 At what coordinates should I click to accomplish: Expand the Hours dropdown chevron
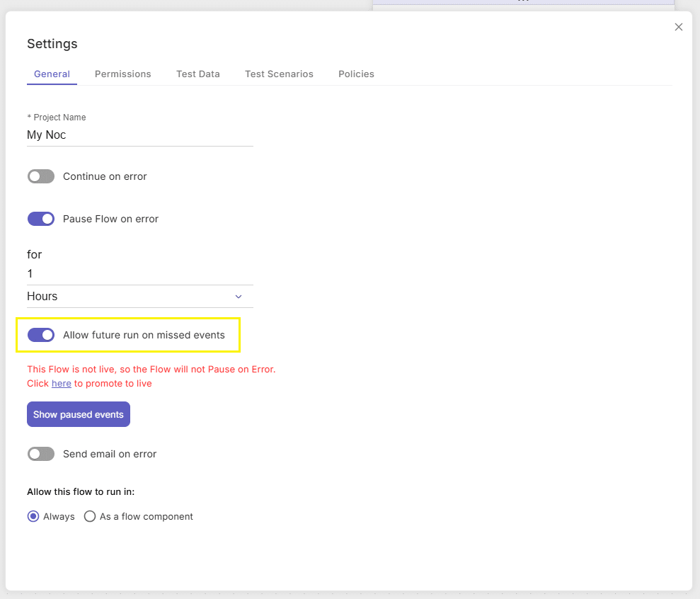click(x=239, y=297)
